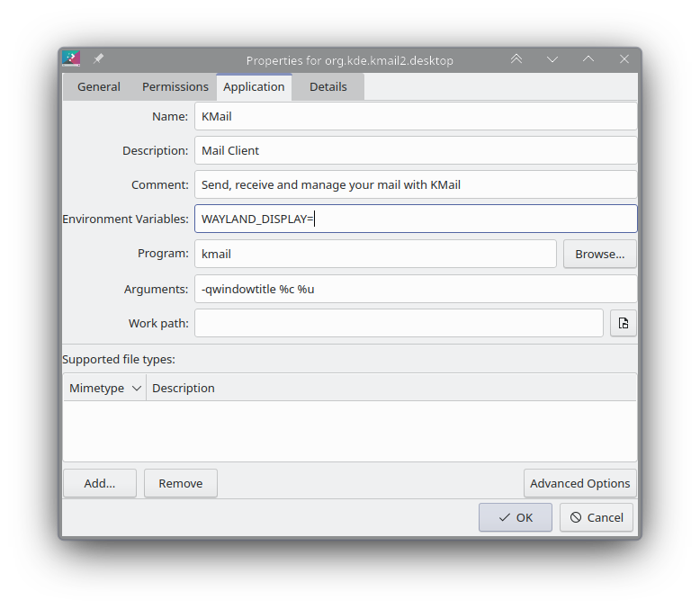Click the Environment Variables label
This screenshot has width=700, height=609.
(125, 219)
